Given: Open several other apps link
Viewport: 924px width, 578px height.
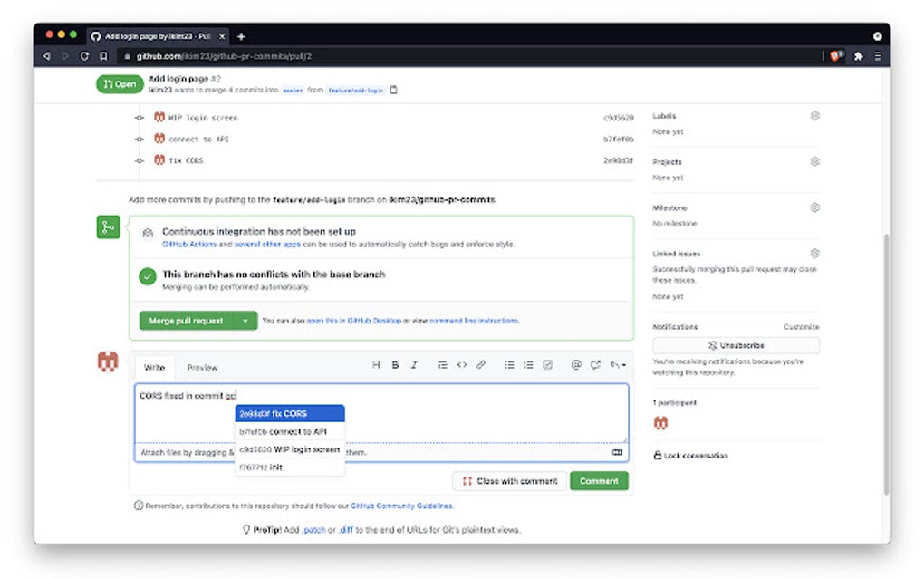Looking at the screenshot, I should click(267, 244).
